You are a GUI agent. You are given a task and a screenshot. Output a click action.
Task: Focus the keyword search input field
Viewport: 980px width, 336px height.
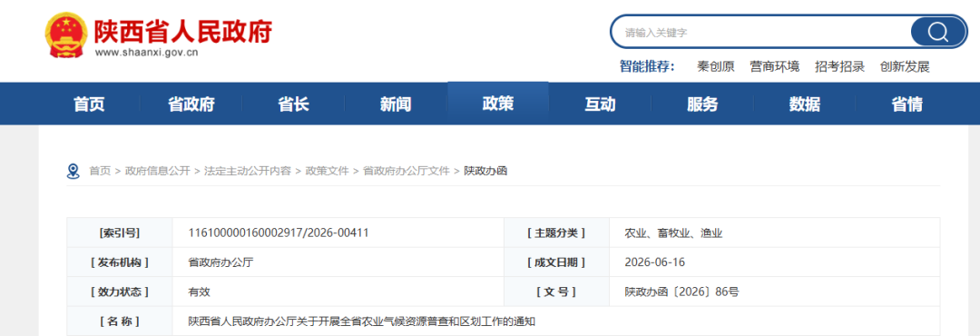click(x=760, y=32)
